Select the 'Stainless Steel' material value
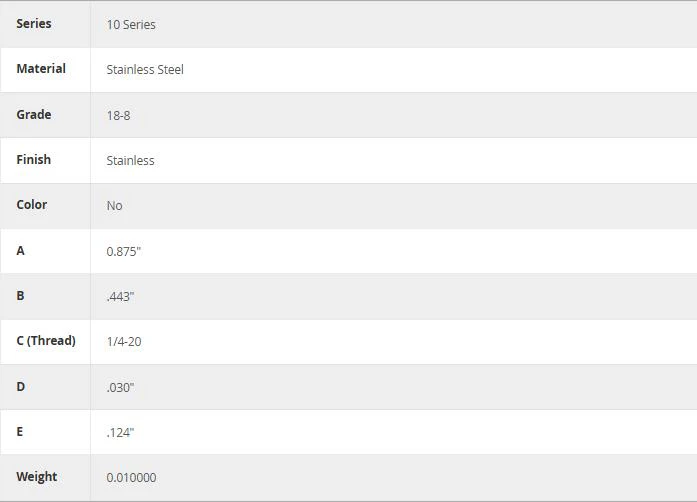This screenshot has height=502, width=697. pos(145,69)
